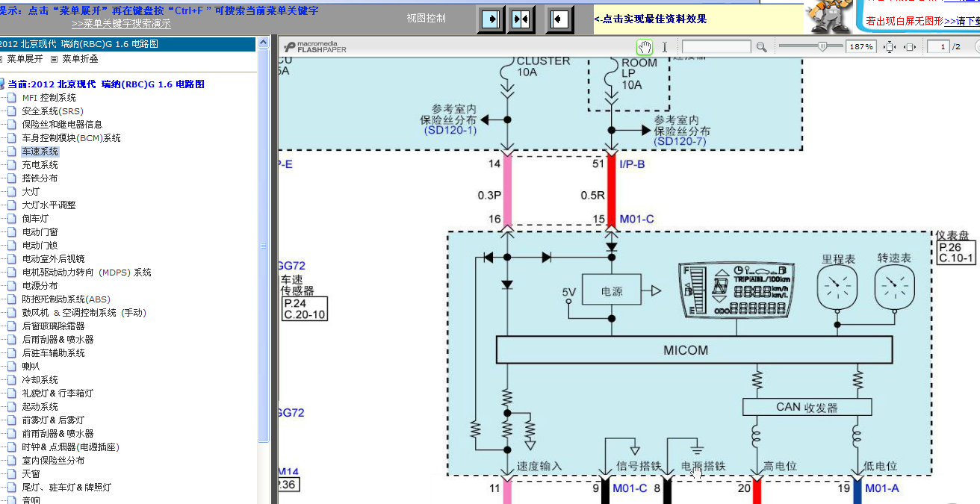Click the book icon beside 当前:2012 北京现代

point(3,84)
